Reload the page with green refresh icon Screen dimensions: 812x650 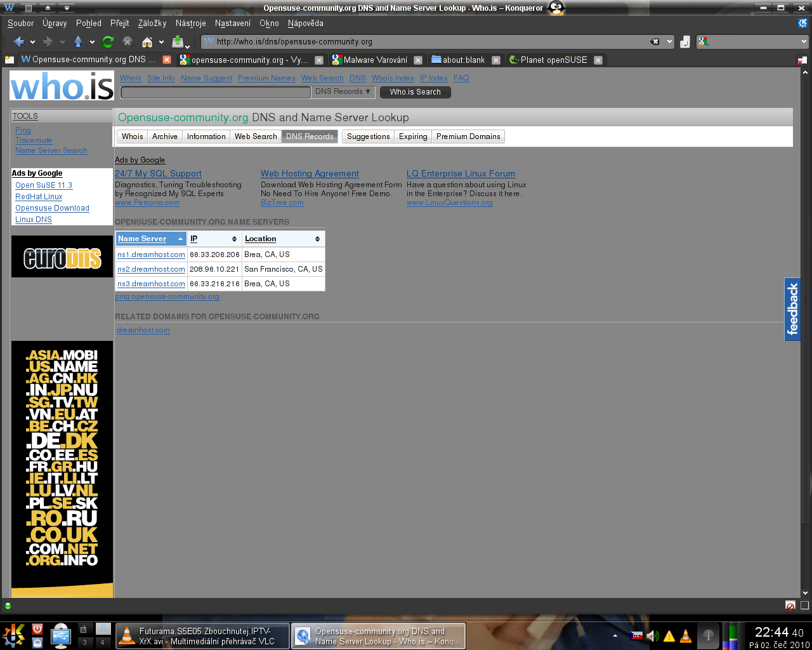click(108, 42)
